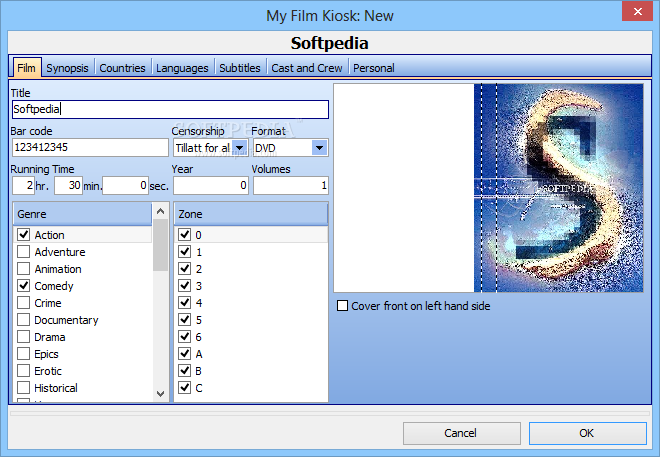Image resolution: width=660 pixels, height=457 pixels.
Task: Uncheck Zone 0
Action: pyautogui.click(x=185, y=234)
